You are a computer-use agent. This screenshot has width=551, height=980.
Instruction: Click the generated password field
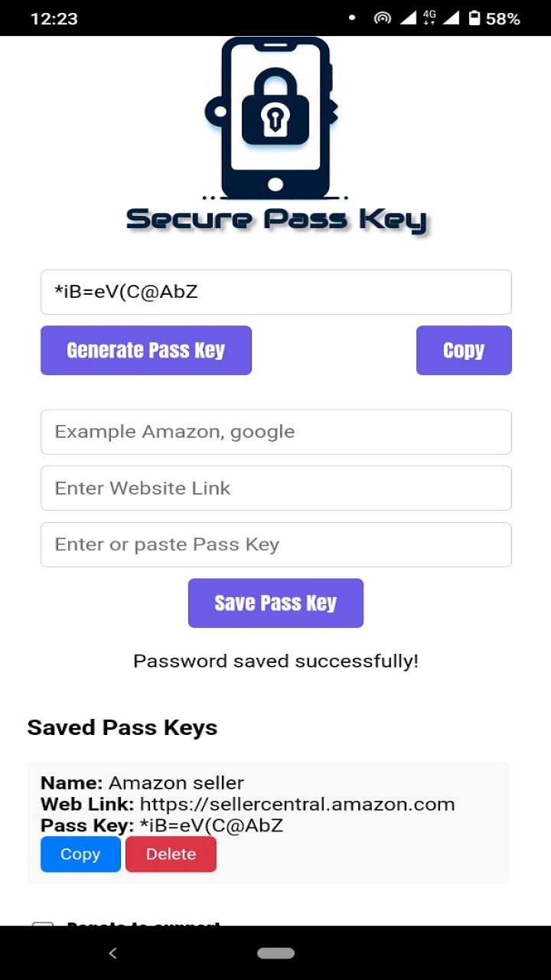click(275, 292)
